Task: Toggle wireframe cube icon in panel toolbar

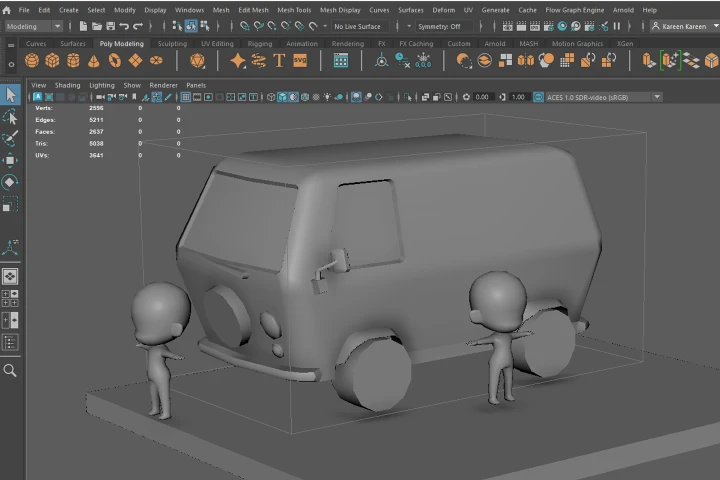Action: point(271,97)
